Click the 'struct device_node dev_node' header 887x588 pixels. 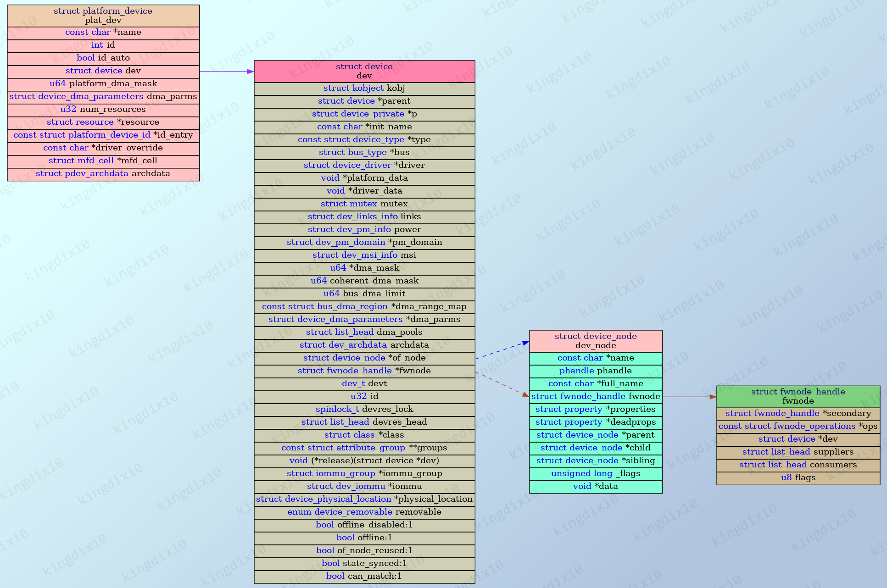(x=596, y=341)
